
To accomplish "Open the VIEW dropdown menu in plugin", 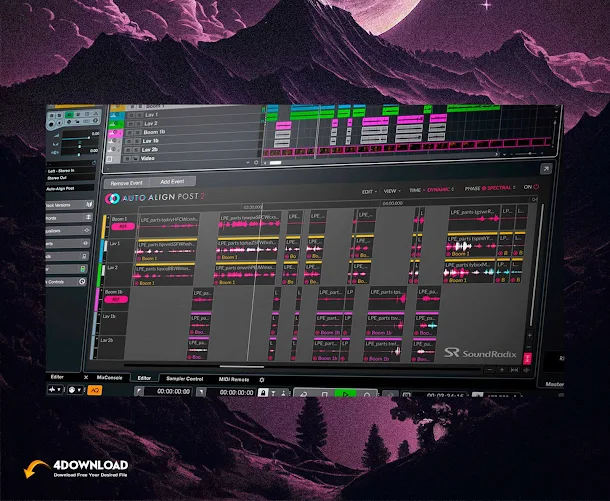I will click(x=392, y=191).
